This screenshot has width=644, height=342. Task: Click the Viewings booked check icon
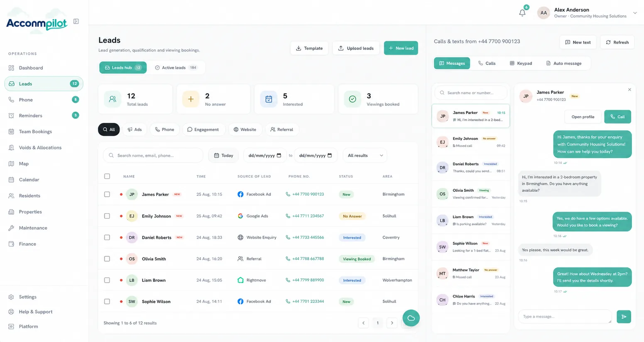click(353, 99)
